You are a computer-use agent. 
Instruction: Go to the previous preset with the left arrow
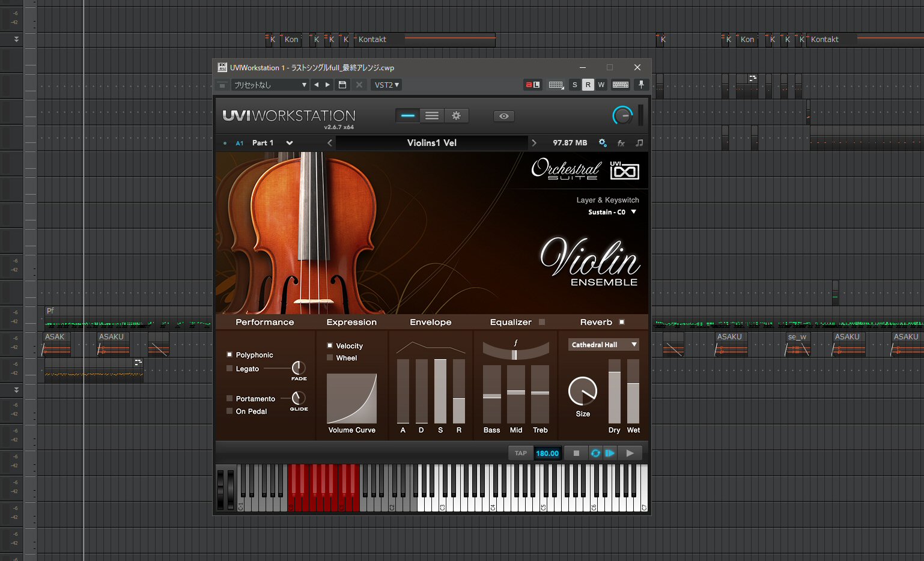[x=317, y=85]
